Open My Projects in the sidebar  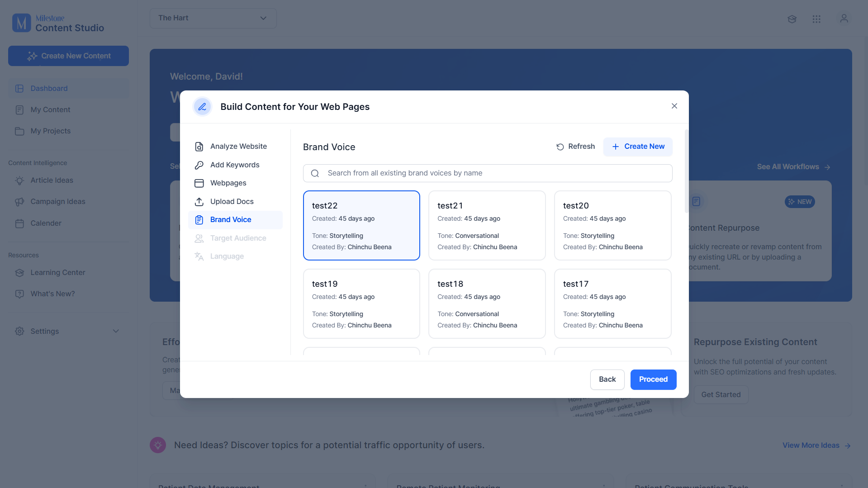coord(69,131)
